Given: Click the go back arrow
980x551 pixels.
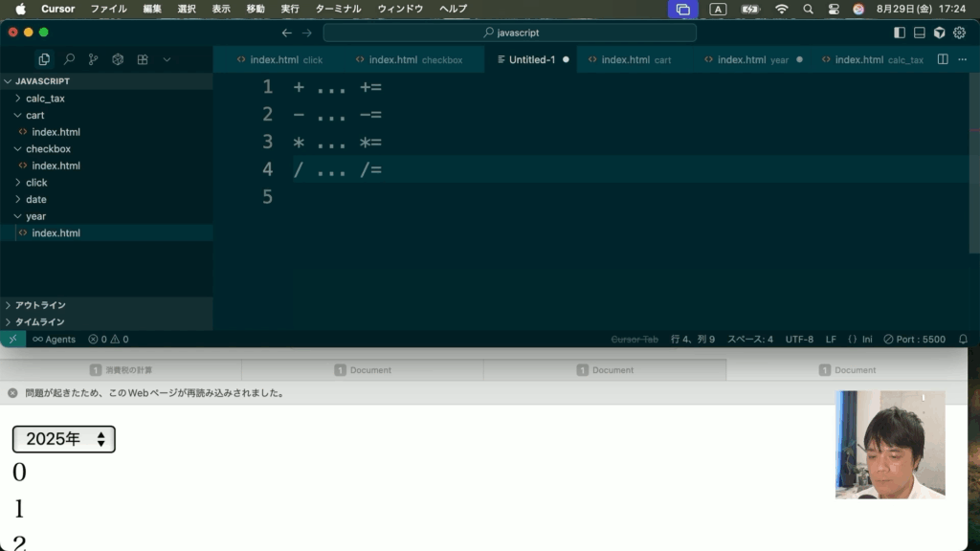Looking at the screenshot, I should 286,33.
